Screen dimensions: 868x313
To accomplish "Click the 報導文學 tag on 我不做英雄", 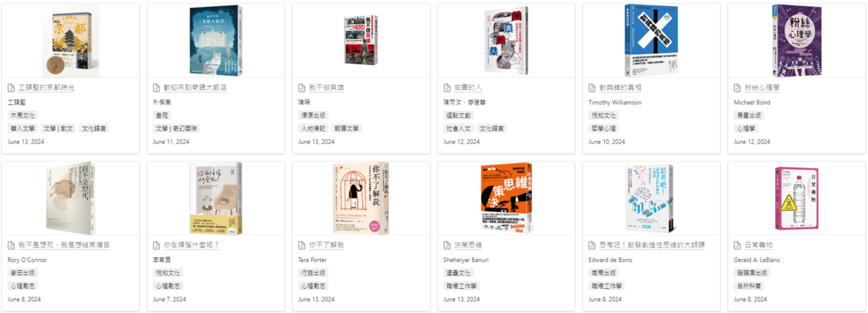I will click(x=347, y=128).
